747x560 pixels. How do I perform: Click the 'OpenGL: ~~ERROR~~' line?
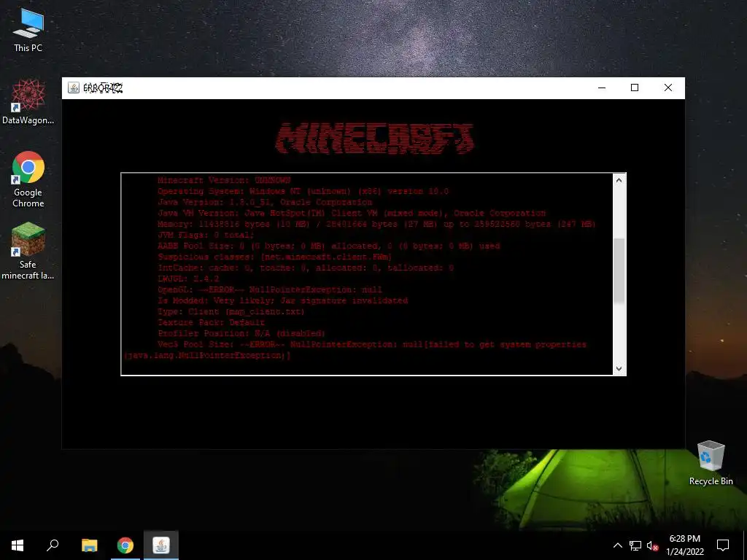pyautogui.click(x=270, y=290)
